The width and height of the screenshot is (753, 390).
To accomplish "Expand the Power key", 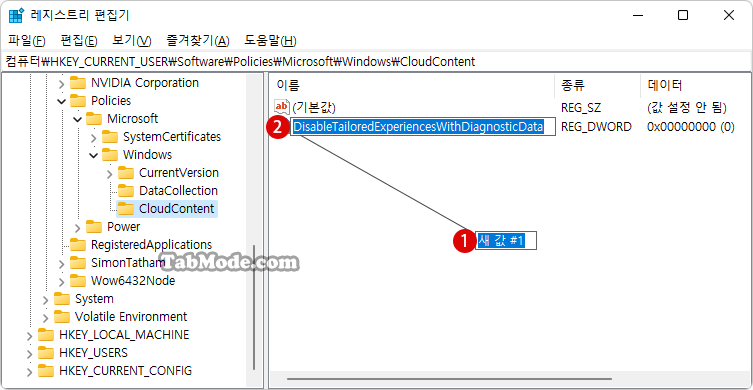I will (x=78, y=227).
